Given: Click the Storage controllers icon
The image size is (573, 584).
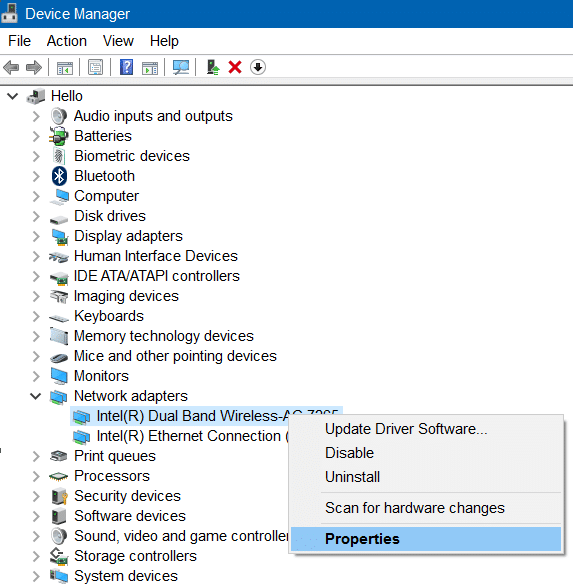Looking at the screenshot, I should 59,556.
